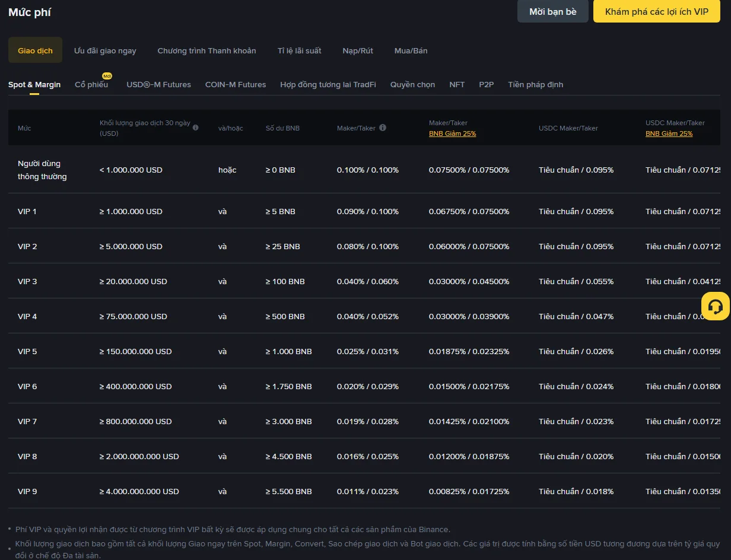This screenshot has width=731, height=560.
Task: Switch to Cổ phiếu sub-tab
Action: coord(91,84)
